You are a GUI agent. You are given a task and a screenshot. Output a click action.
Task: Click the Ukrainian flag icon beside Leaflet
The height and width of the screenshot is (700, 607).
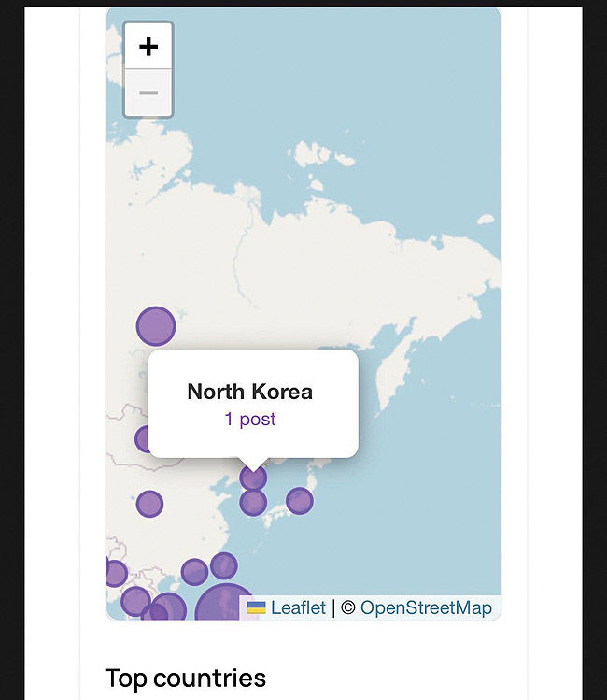coord(256,608)
